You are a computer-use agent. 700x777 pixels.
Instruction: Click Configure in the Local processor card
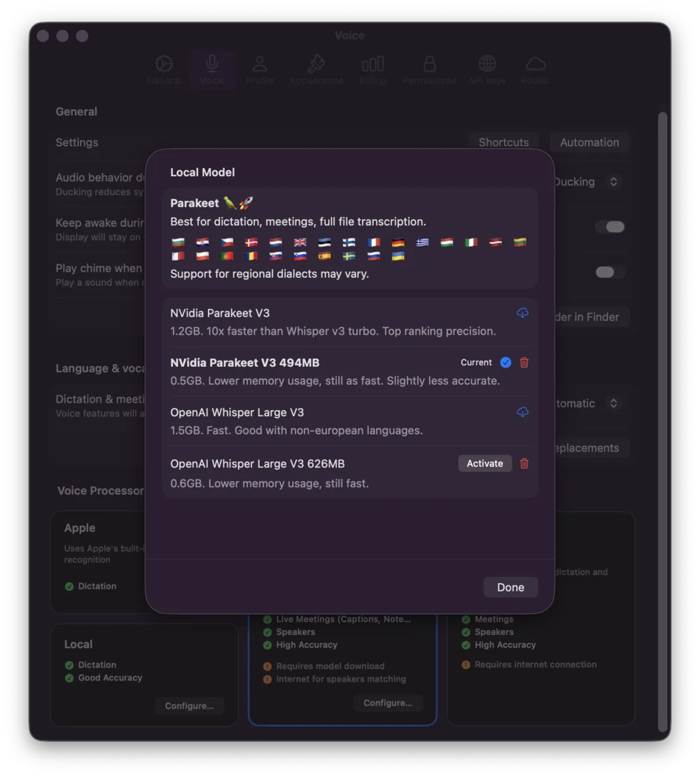189,706
